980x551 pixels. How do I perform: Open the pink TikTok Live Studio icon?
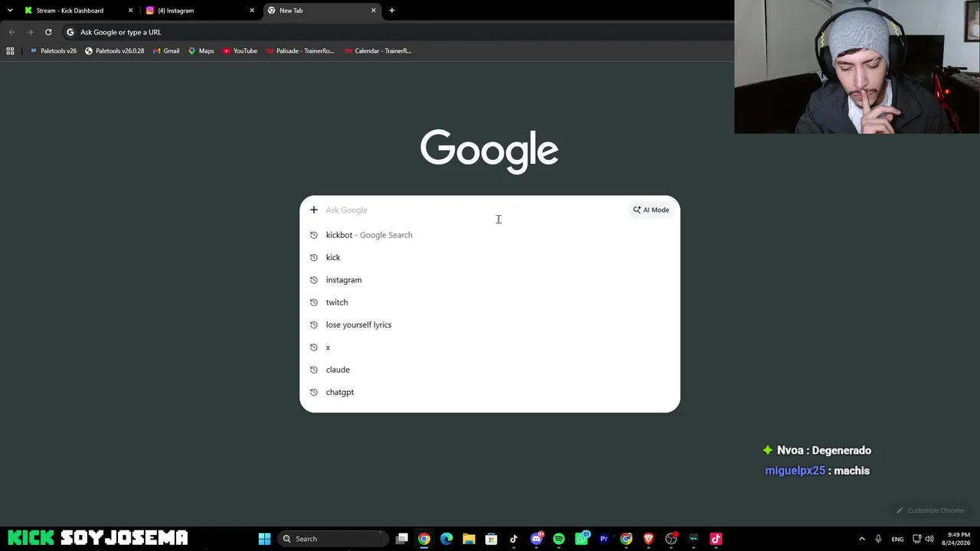(716, 539)
